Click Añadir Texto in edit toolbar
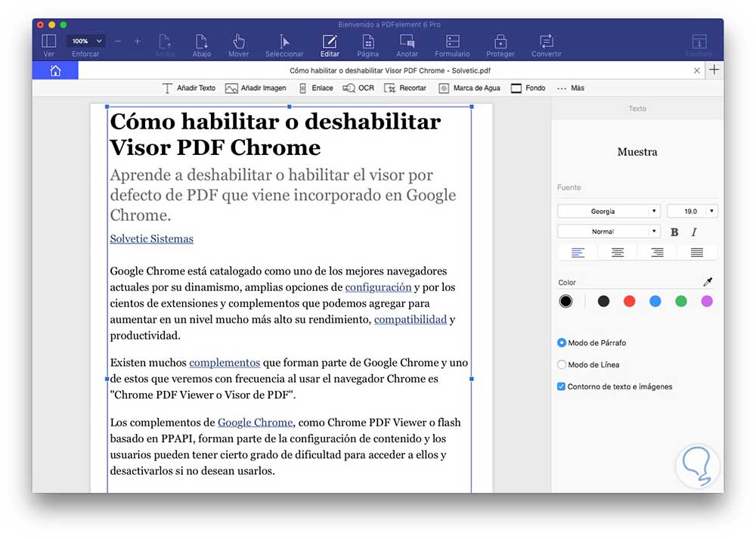Screen dimensions: 756x539 click(188, 88)
